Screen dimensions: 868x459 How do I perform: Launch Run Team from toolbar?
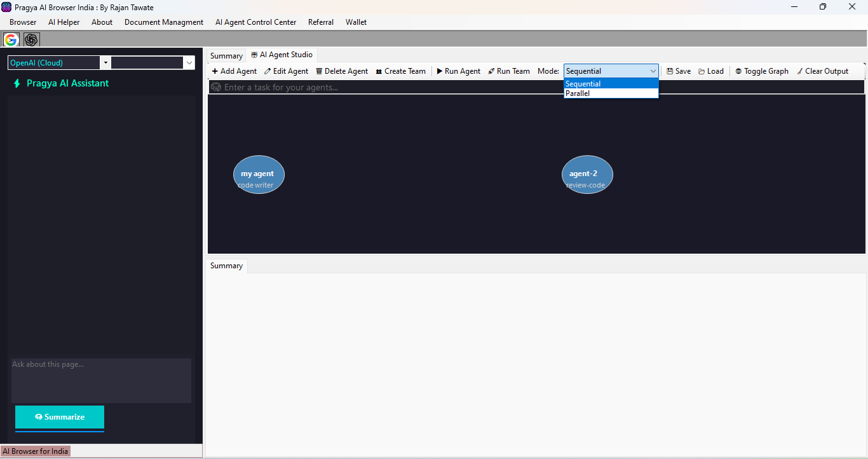(x=509, y=71)
